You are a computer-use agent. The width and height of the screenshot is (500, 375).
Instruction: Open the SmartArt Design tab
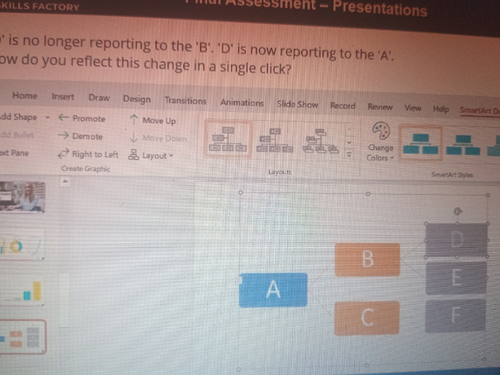(480, 111)
